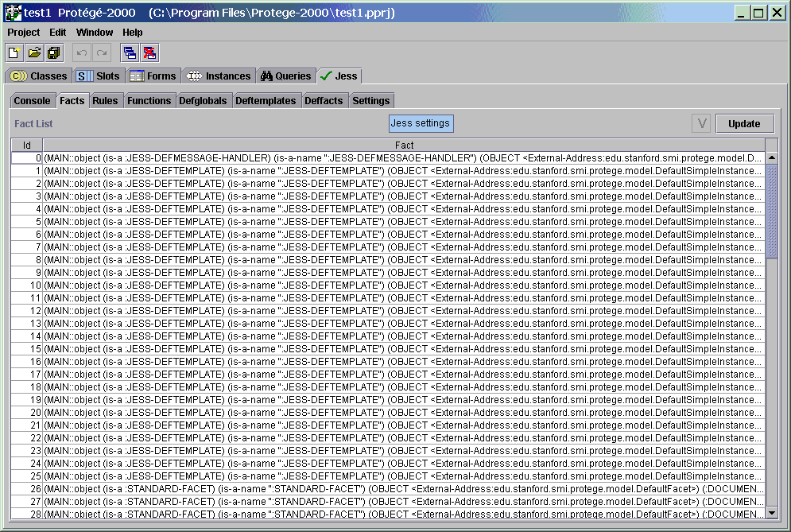Screen dimensions: 791x532
Task: Select fact row with Id 15
Action: click(x=389, y=349)
